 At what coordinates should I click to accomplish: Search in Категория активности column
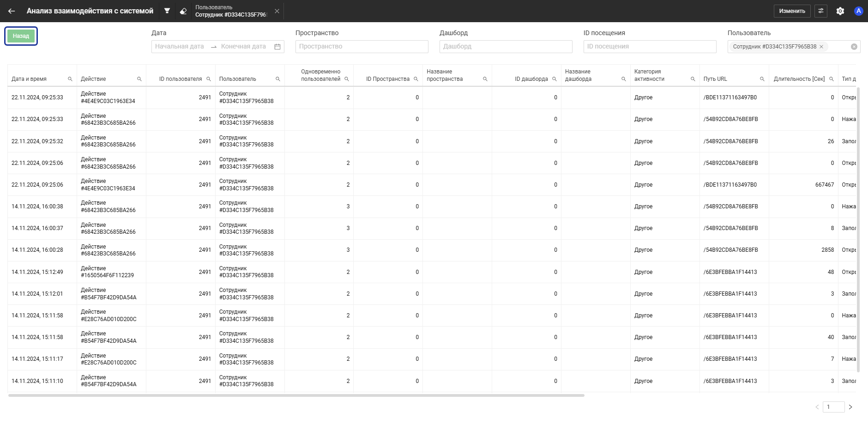pos(693,79)
